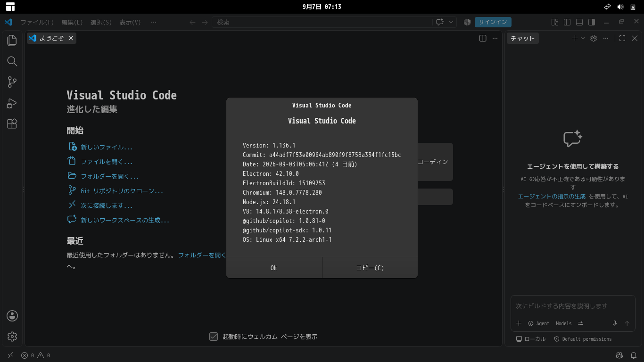
Task: Toggle show welcome page on startup checkbox
Action: [x=214, y=337]
